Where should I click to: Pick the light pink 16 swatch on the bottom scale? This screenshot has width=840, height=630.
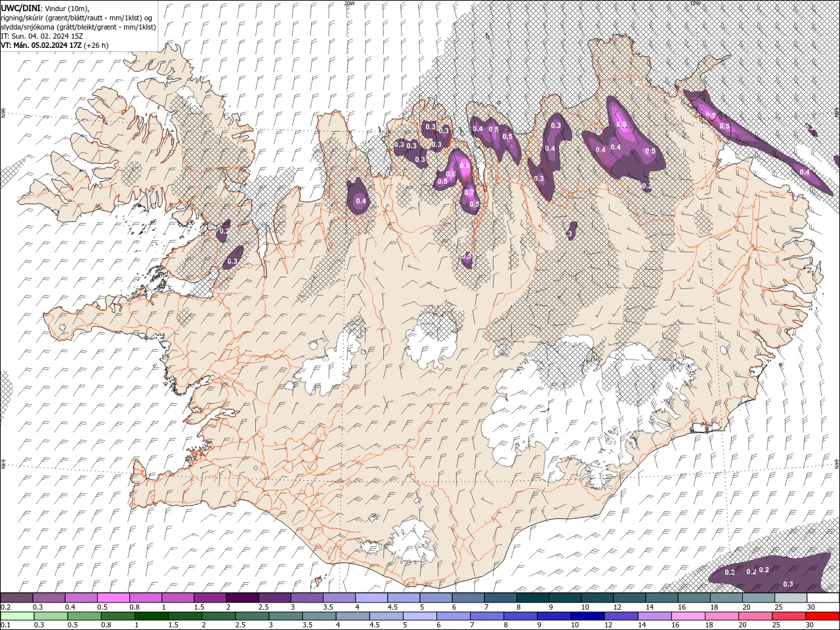tap(687, 616)
